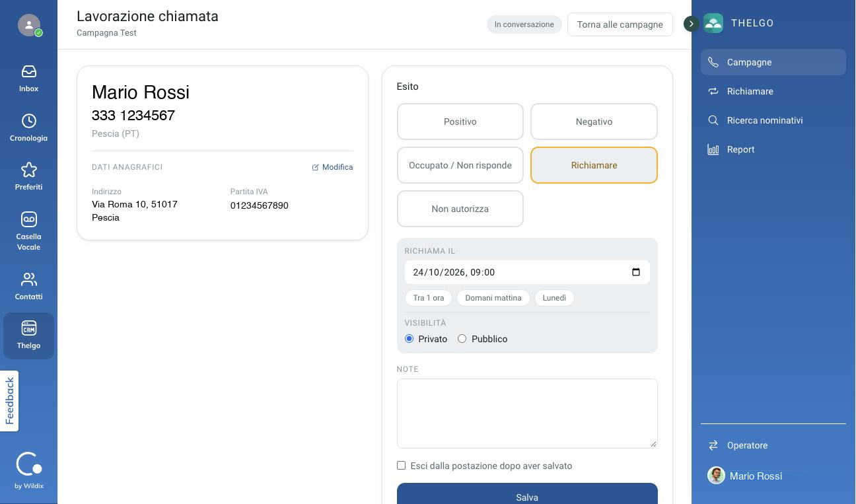Click the Lunedì shortcut
Viewport: 856px width, 504px height.
554,298
